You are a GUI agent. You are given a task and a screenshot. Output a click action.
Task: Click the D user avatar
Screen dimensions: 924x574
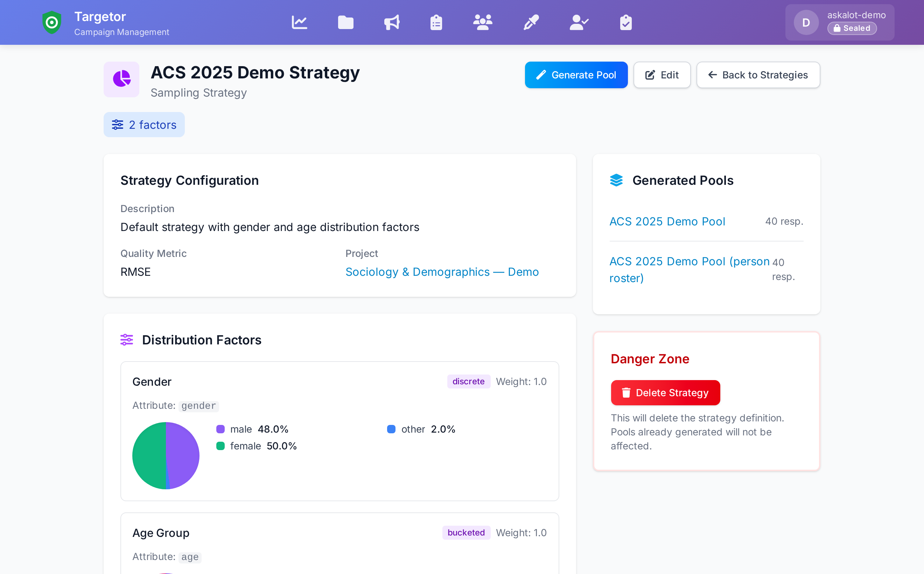pos(806,22)
